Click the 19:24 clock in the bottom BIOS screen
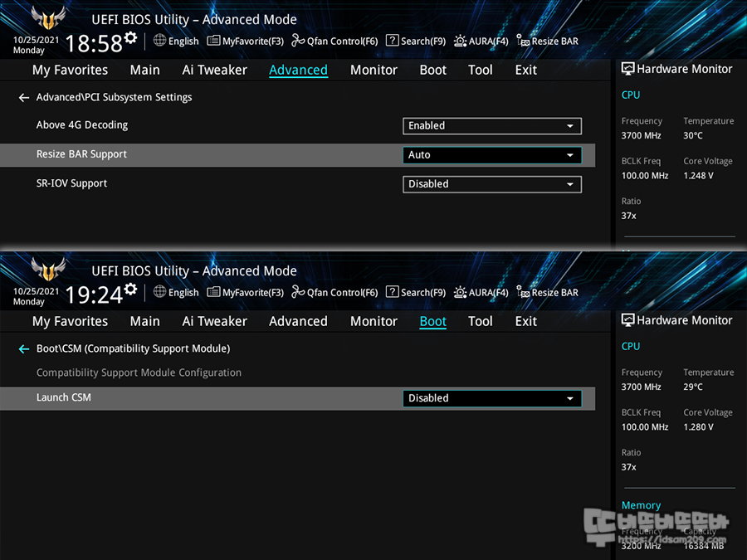 point(94,295)
